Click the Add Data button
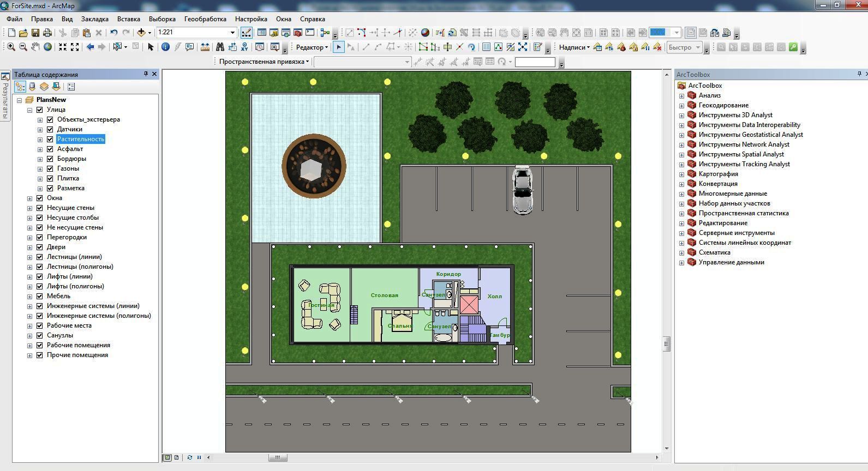 tap(141, 33)
